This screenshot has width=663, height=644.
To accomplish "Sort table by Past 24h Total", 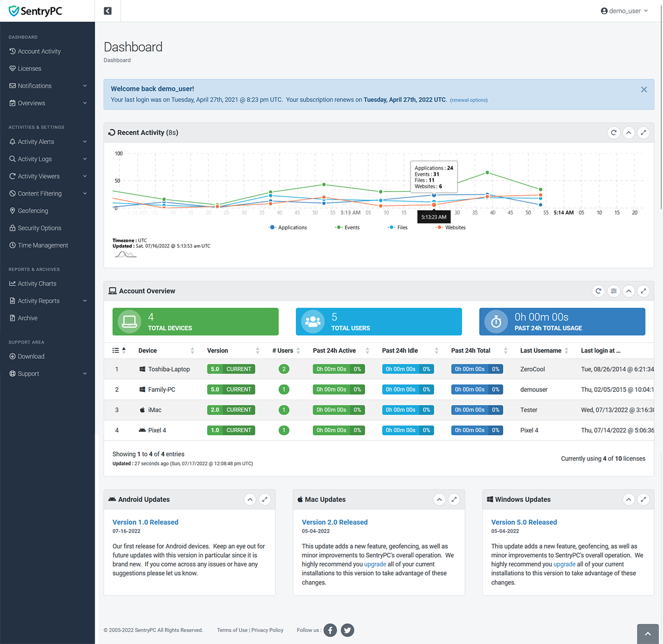I will click(x=479, y=350).
